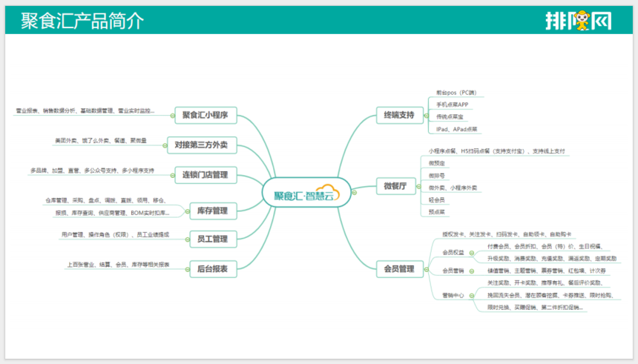The image size is (638, 364).
Task: Select the 对接第三方外卖 node
Action: [203, 145]
